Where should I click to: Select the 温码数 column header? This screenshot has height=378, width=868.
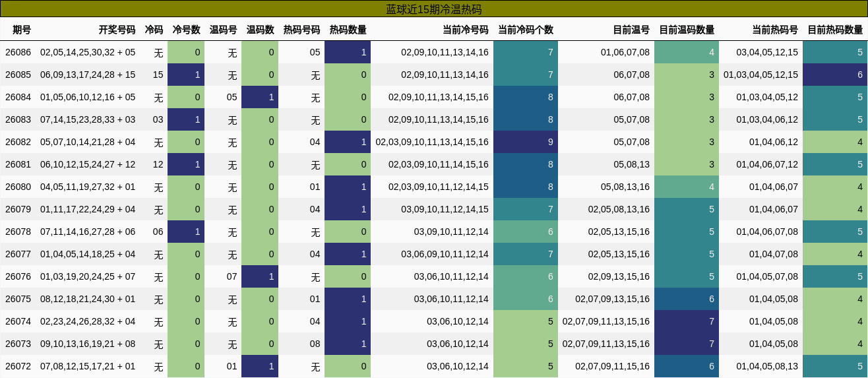click(x=260, y=30)
